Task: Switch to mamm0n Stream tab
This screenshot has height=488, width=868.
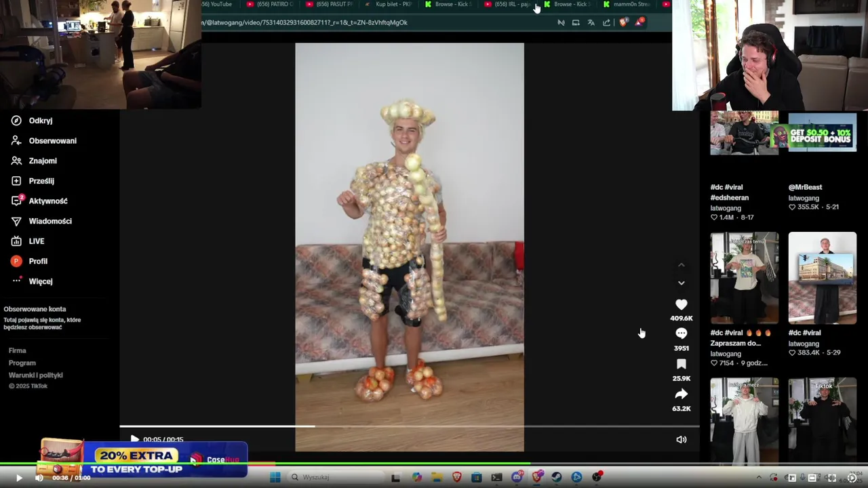Action: pos(627,4)
